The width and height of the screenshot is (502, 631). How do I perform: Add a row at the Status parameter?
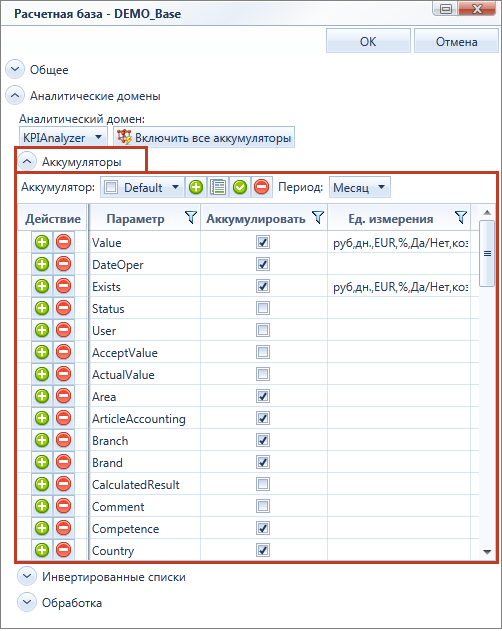pyautogui.click(x=42, y=309)
